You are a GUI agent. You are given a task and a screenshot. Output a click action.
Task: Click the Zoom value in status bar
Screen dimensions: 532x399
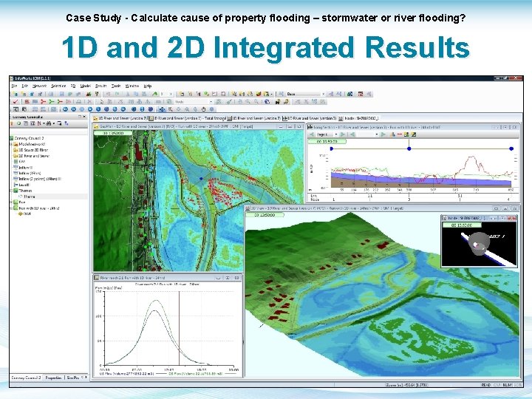pos(407,385)
